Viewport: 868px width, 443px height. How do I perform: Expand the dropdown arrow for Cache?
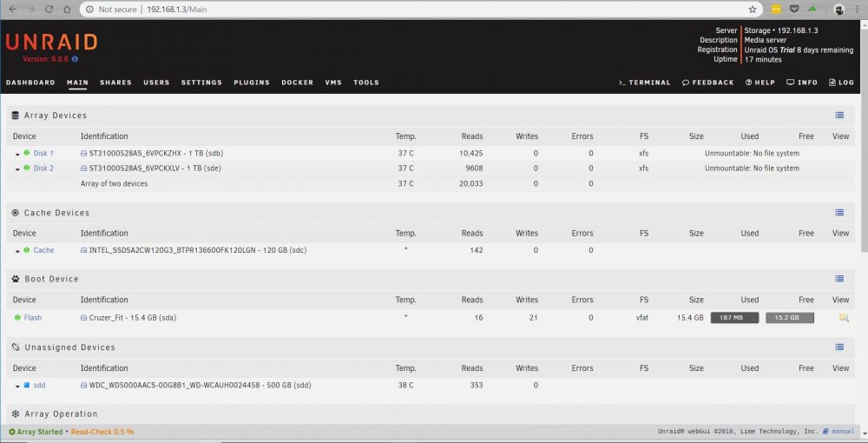(x=17, y=251)
